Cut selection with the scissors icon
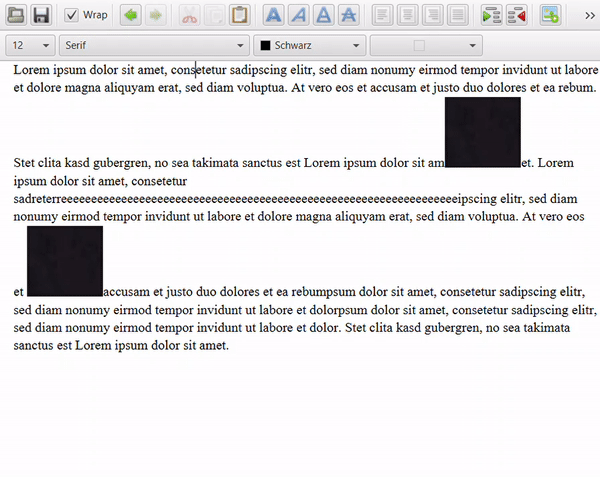Image resolution: width=600 pixels, height=477 pixels. click(189, 15)
